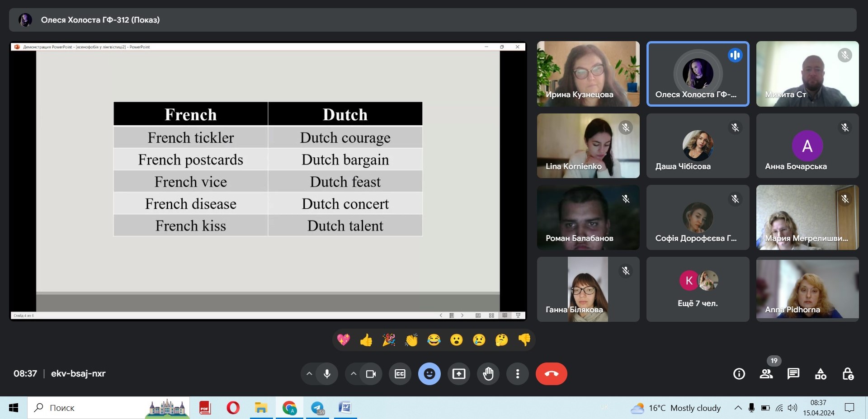Screen dimensions: 868x419
Task: Open Telegram from the Windows taskbar
Action: tap(318, 408)
